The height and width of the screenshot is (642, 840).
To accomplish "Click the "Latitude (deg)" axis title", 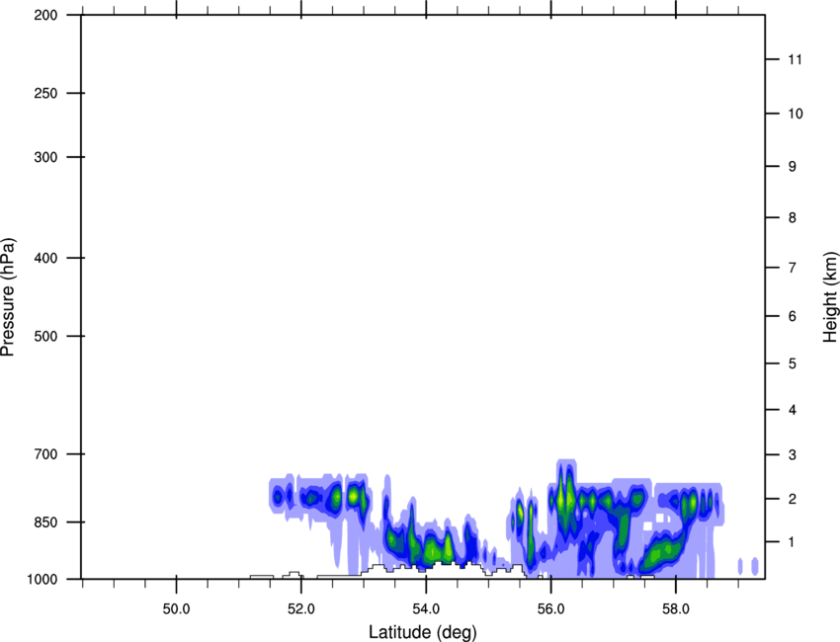I will [422, 631].
